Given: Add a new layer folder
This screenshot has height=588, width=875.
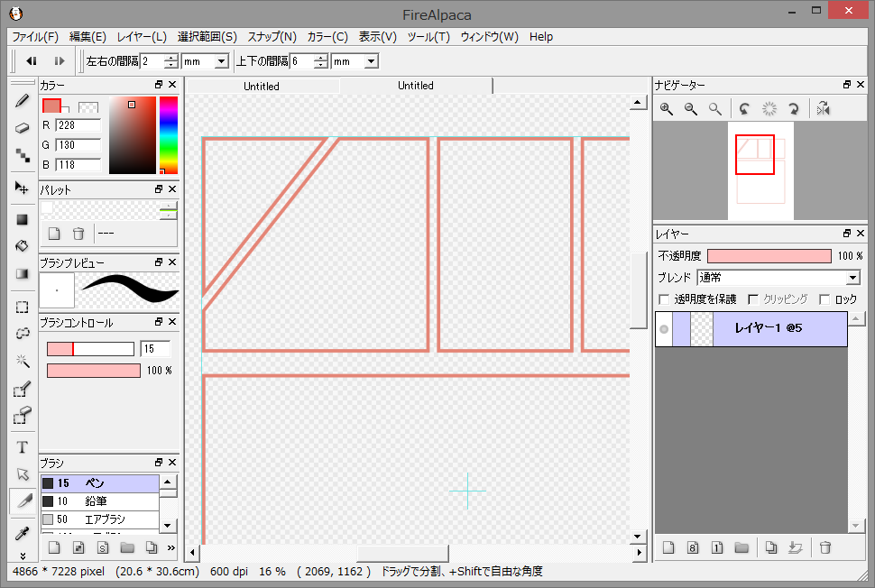Looking at the screenshot, I should coord(741,547).
